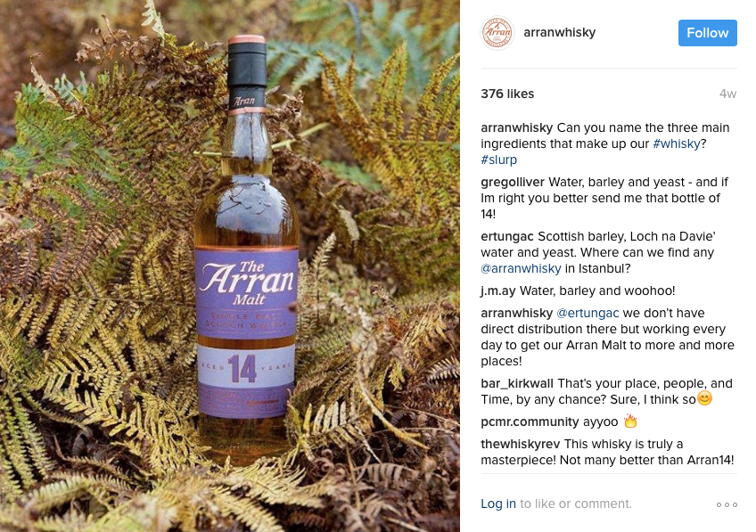Click the 376 likes count
The width and height of the screenshot is (756, 532).
(x=507, y=94)
